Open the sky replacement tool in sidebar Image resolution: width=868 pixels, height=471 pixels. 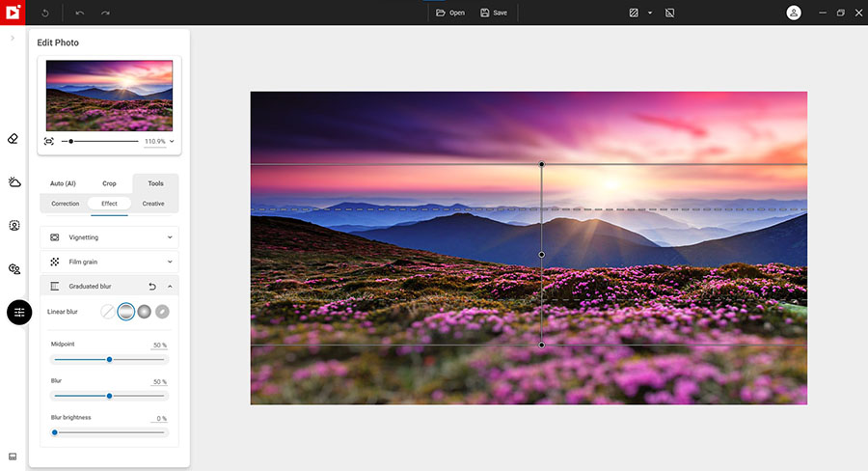click(14, 181)
